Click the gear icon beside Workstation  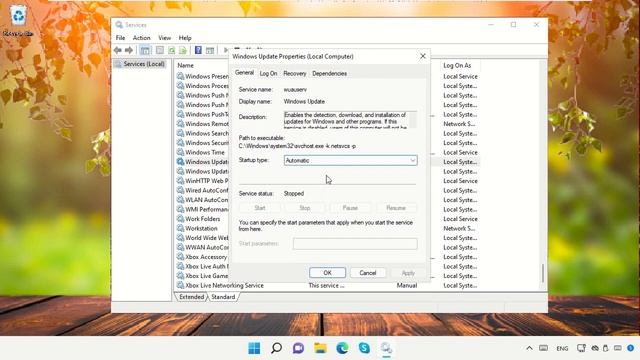180,228
